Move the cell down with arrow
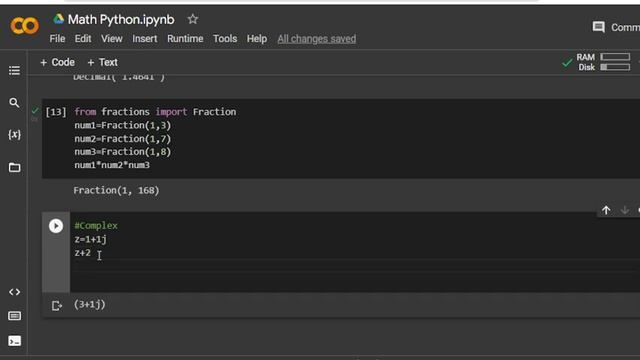This screenshot has height=360, width=640. (624, 210)
